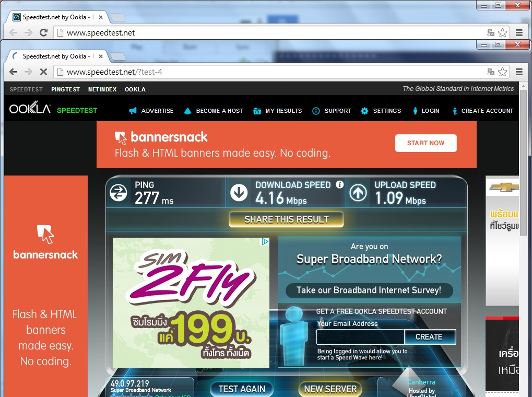Select the Speedtest.net tab in the back window
This screenshot has width=532, height=397.
56,17
